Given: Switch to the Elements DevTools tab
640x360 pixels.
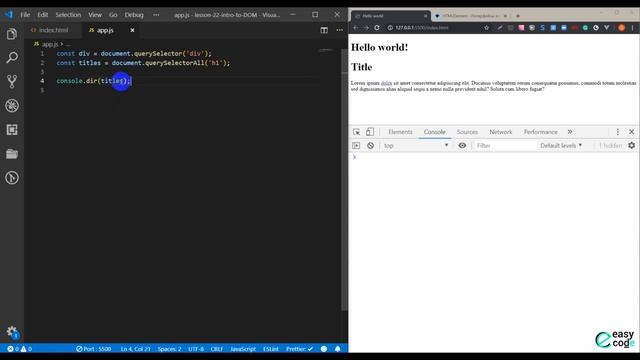Looking at the screenshot, I should click(x=400, y=132).
